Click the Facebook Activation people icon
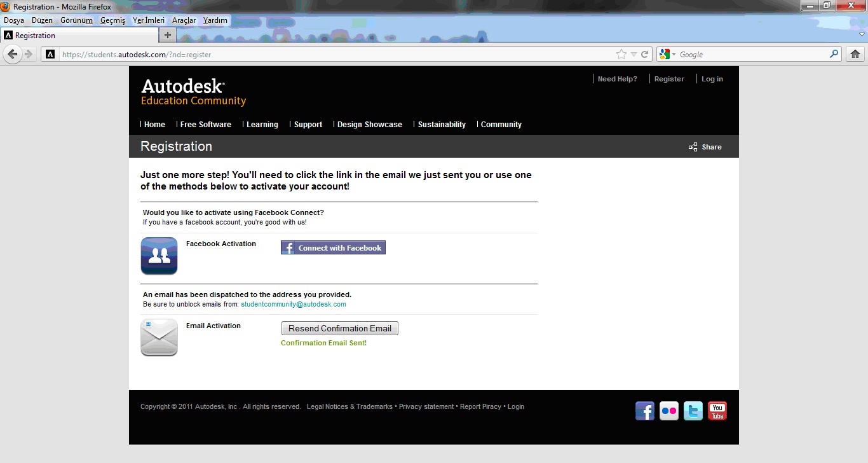 click(x=159, y=256)
